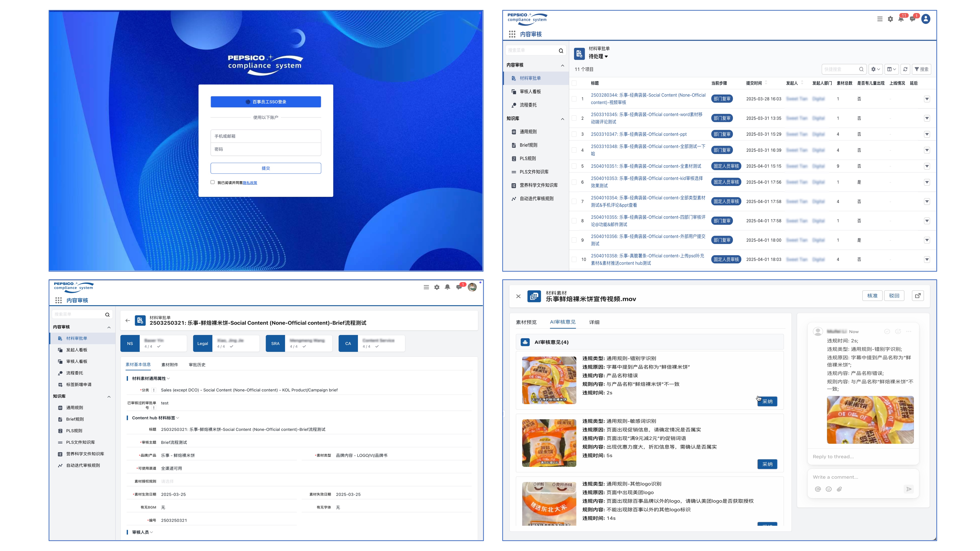Open hamburger menu in the 待处理 list header
This screenshot has height=551, width=980.
880,19
